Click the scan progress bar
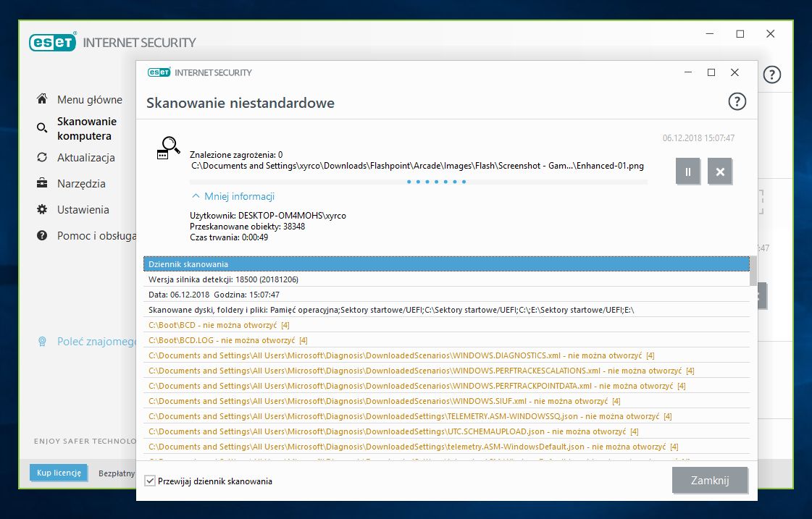The height and width of the screenshot is (519, 812). pyautogui.click(x=419, y=182)
